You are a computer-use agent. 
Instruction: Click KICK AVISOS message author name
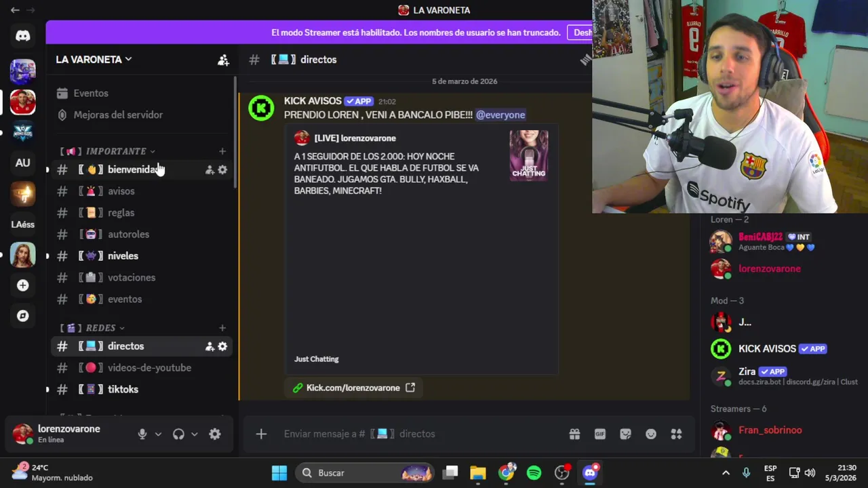(313, 101)
